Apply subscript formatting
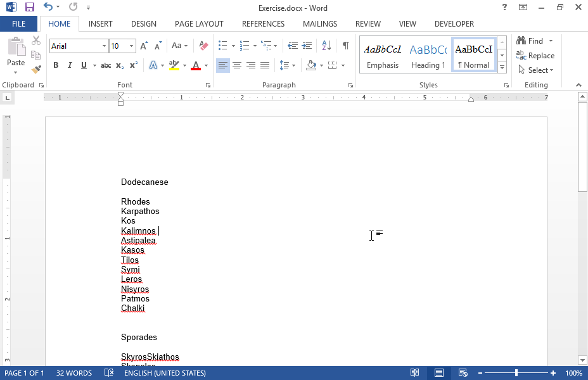588x380 pixels. pyautogui.click(x=120, y=65)
